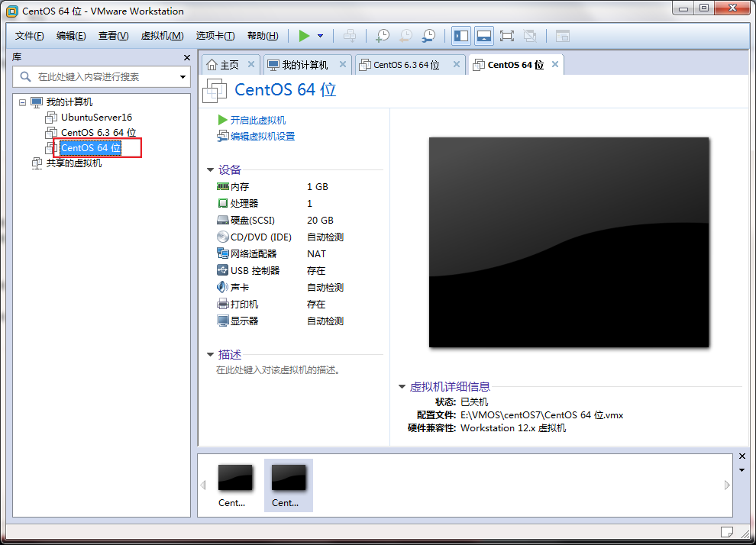Click the thumbnail bar right arrow

point(727,485)
